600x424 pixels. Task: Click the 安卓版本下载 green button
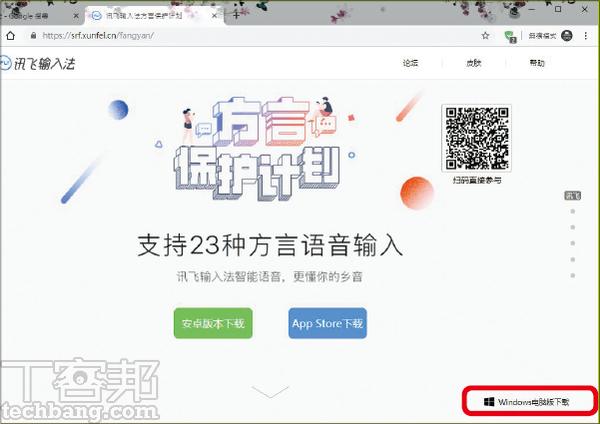click(213, 323)
